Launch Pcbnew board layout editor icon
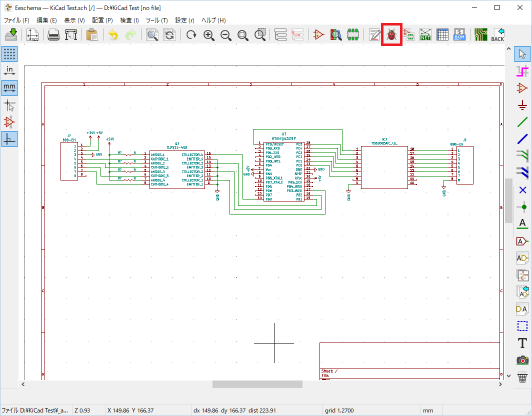This screenshot has height=416, width=532. 480,34
